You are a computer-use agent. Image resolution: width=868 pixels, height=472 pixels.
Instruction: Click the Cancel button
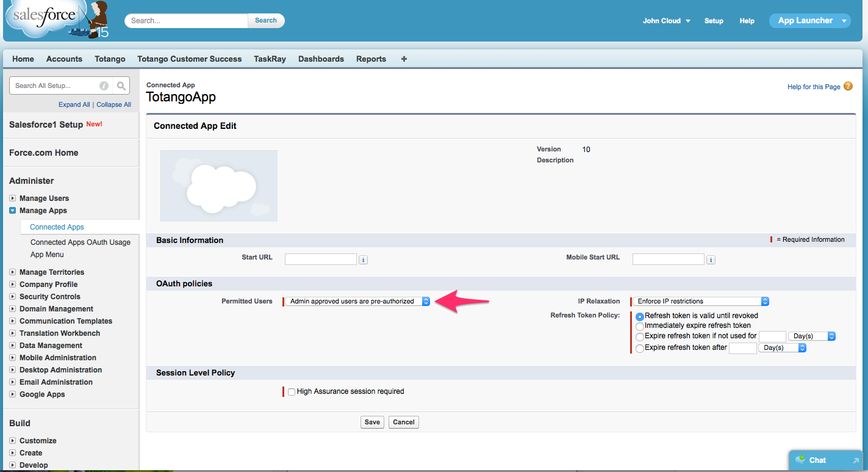tap(404, 422)
